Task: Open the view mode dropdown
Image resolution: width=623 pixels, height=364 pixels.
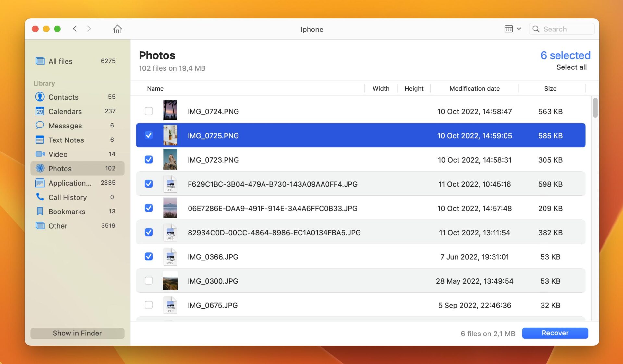Action: (513, 29)
